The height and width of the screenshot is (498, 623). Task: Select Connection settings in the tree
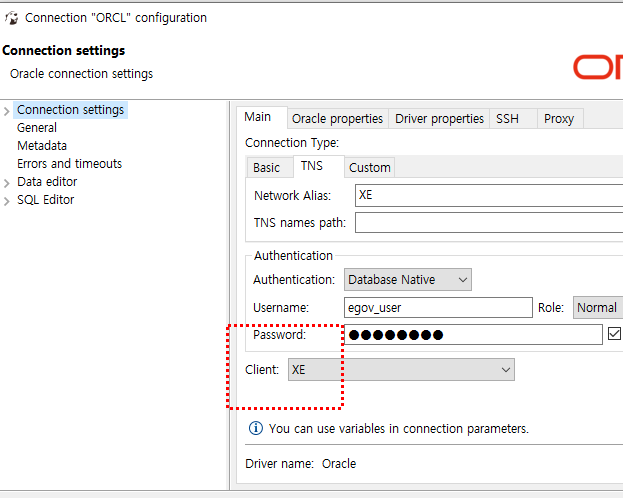pos(70,110)
